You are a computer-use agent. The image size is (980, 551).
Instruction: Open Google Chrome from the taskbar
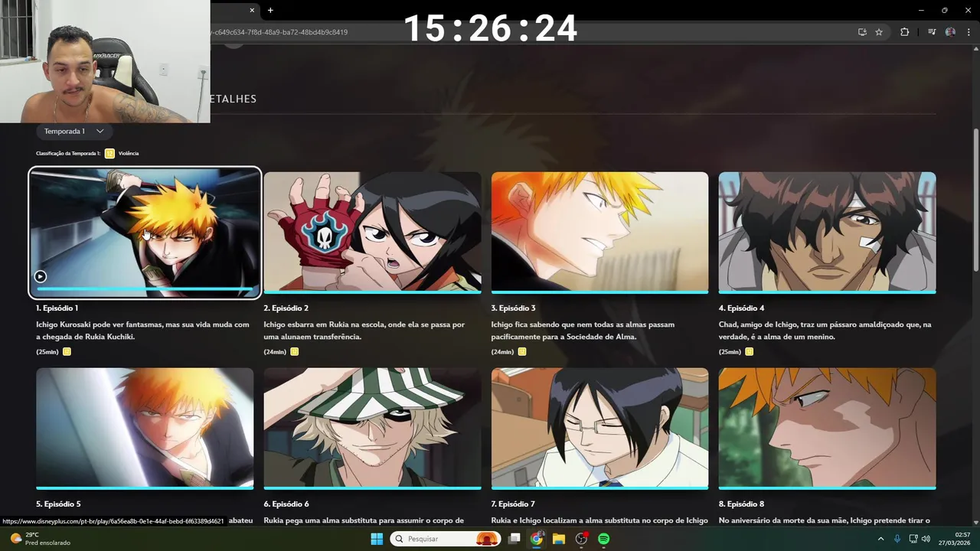pyautogui.click(x=537, y=539)
